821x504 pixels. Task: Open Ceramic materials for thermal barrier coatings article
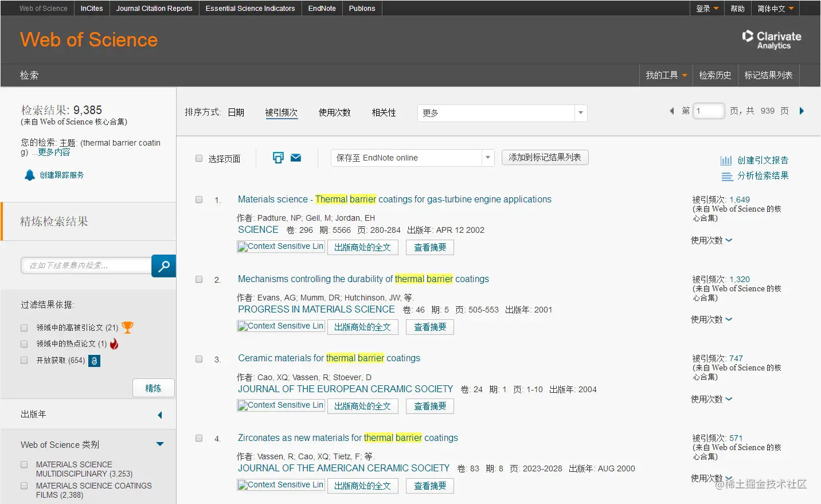point(329,358)
